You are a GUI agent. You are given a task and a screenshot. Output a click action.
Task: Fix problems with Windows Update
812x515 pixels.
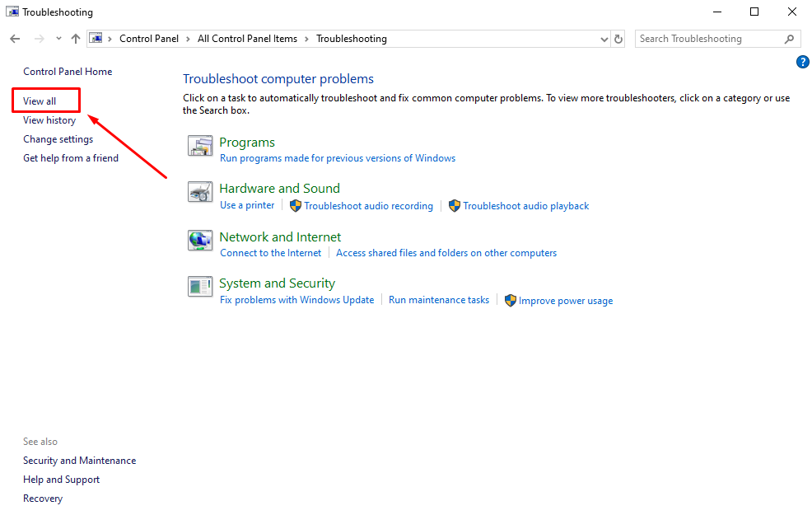pos(296,300)
